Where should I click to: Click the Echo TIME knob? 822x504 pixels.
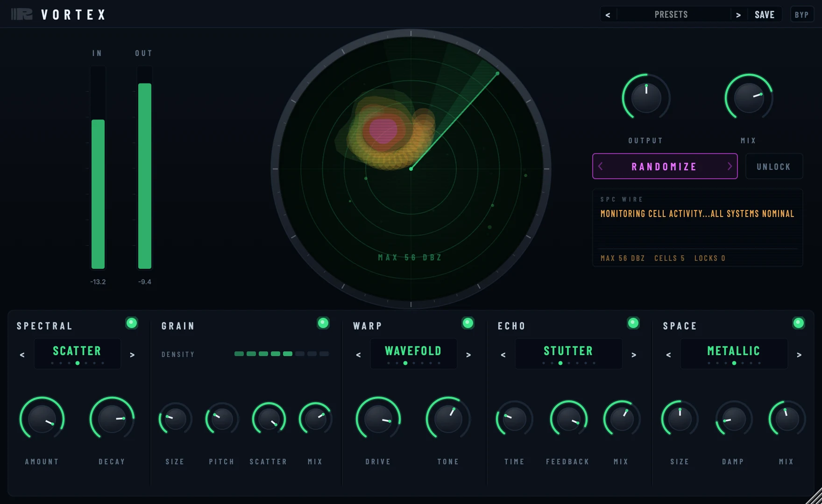515,419
